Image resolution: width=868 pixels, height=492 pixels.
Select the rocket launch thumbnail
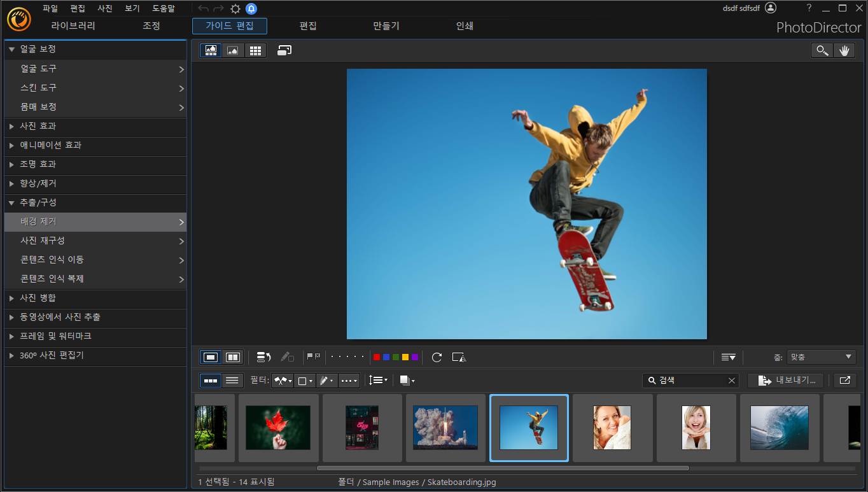(x=445, y=428)
